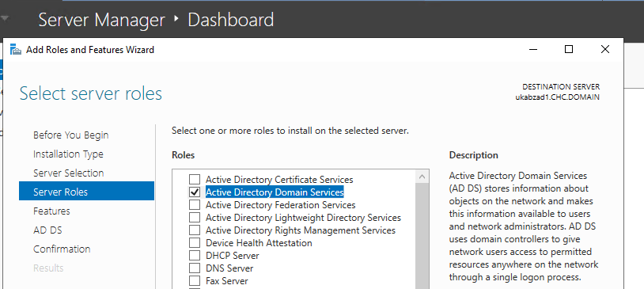This screenshot has height=289, width=644.
Task: Check the DNS Server role checkbox
Action: click(x=195, y=268)
